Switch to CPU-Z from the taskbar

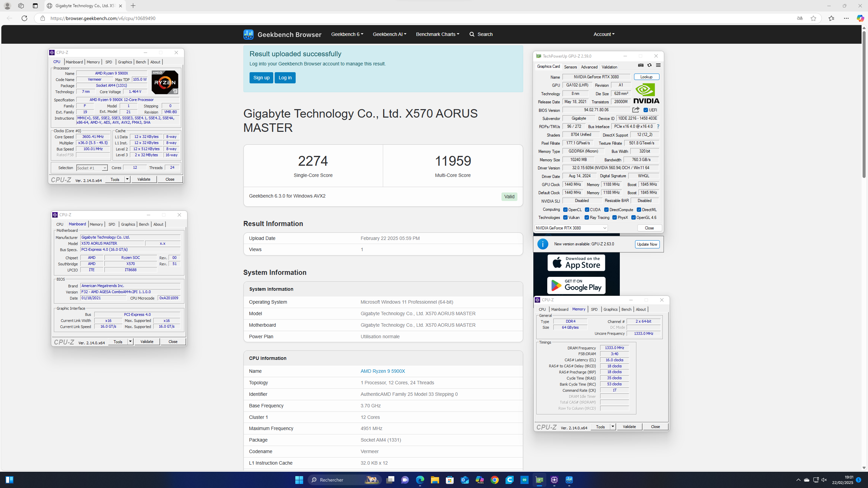554,480
